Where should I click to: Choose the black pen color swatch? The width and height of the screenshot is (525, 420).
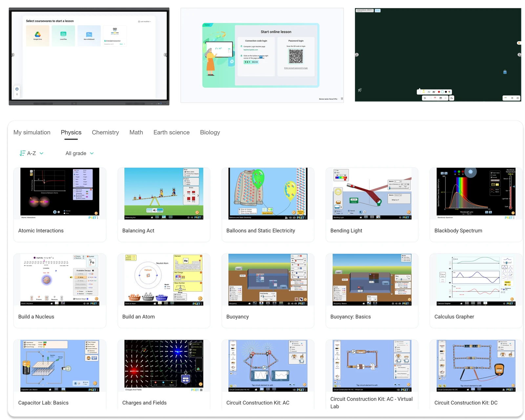coord(446,92)
